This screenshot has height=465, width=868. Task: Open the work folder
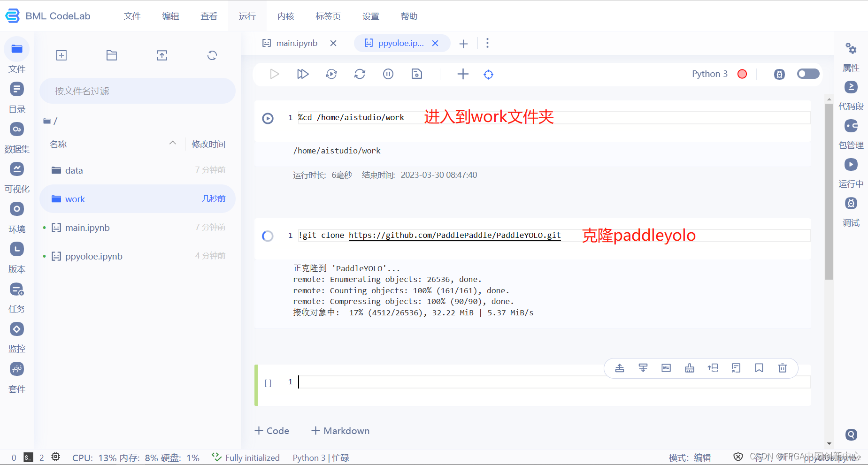138,199
